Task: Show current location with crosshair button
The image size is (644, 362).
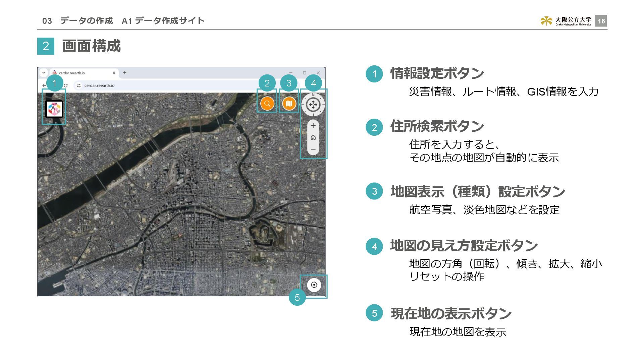Action: pos(314,285)
